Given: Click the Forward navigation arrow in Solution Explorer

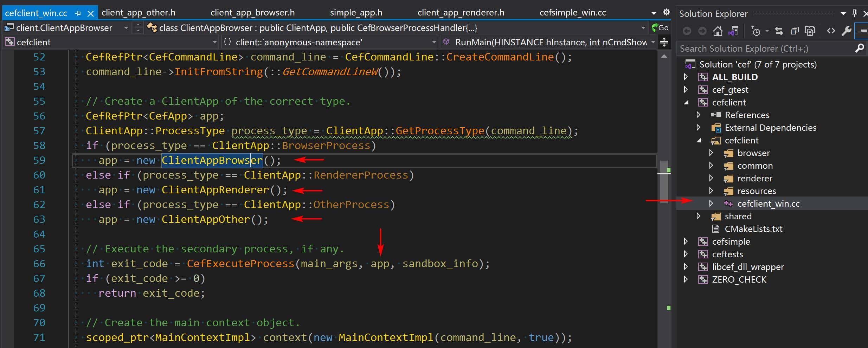Looking at the screenshot, I should 702,31.
